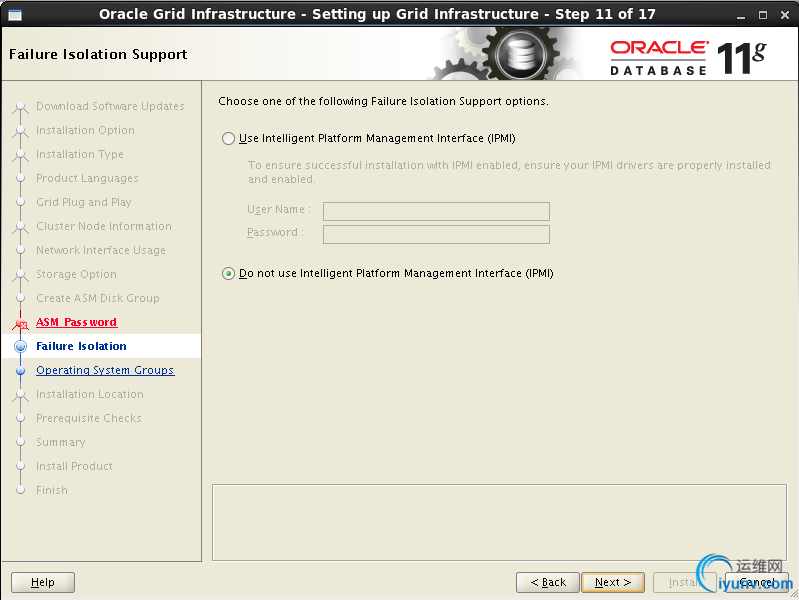This screenshot has width=799, height=600.
Task: Click Product Languages step text
Action: (x=87, y=178)
